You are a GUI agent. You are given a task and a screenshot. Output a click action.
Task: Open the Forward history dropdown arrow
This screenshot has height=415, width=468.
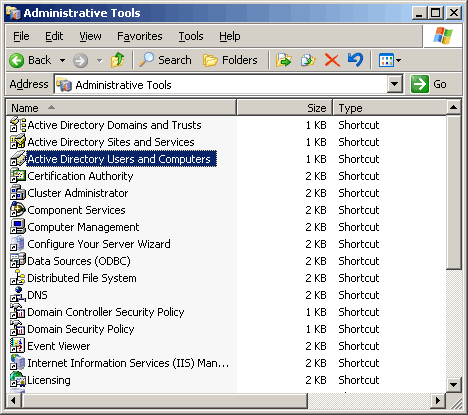click(99, 61)
